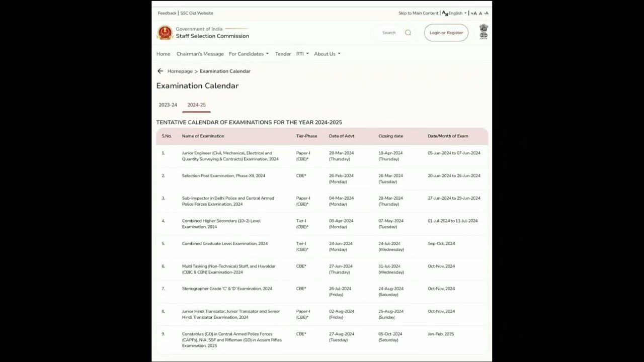
Task: Select Constables (GD) in CAPFs examination name
Action: point(232,340)
